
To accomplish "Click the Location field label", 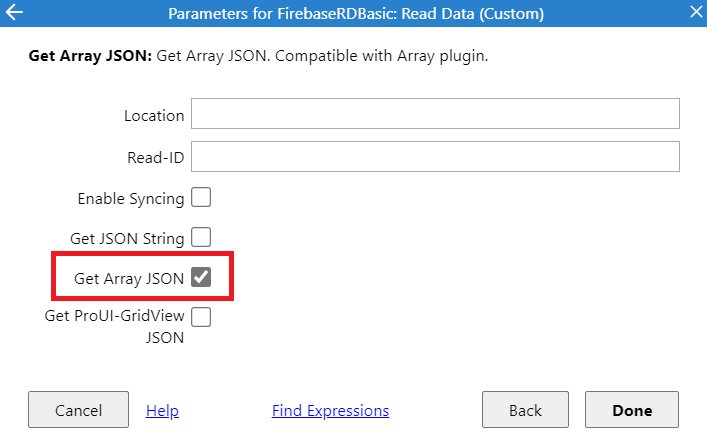I will [154, 115].
